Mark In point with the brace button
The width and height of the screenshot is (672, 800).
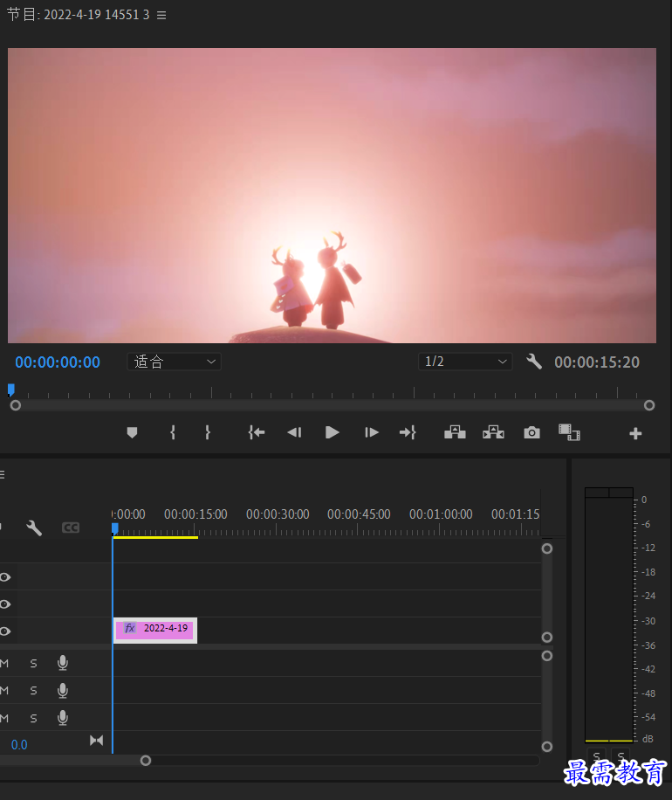173,432
